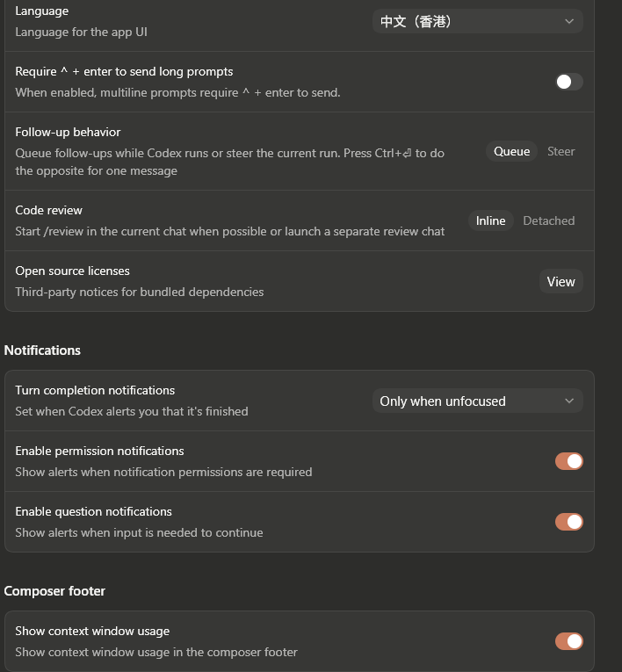The width and height of the screenshot is (622, 672).
Task: Turn off question notifications switch
Action: (568, 522)
